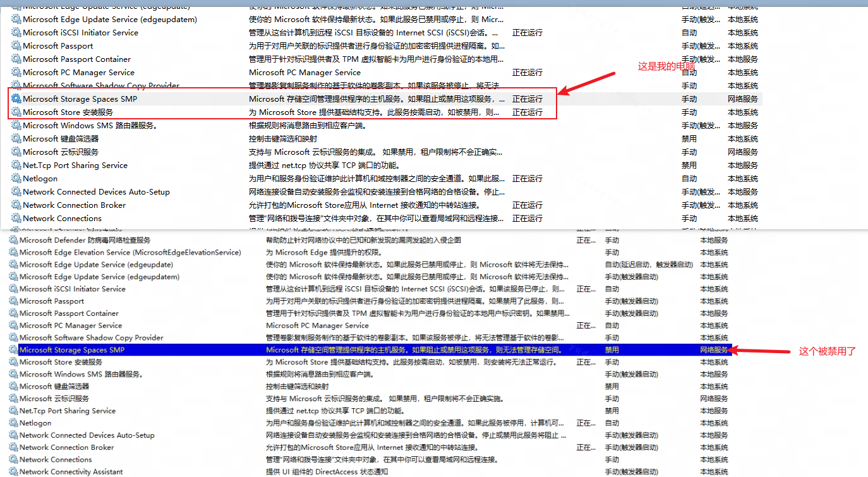Screen dimensions: 868x477
Task: Select "Microsoft Windows SMS 路由器服务。" name in overlaid list
Action: click(90, 125)
